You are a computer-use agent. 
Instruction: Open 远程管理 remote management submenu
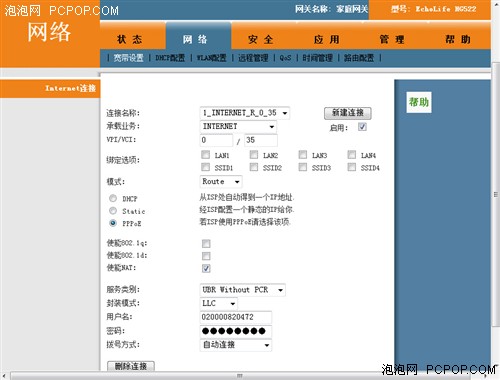coord(253,58)
